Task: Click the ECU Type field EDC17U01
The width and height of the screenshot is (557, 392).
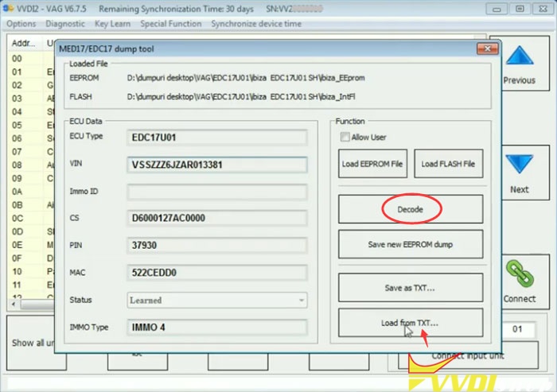Action: tap(217, 138)
